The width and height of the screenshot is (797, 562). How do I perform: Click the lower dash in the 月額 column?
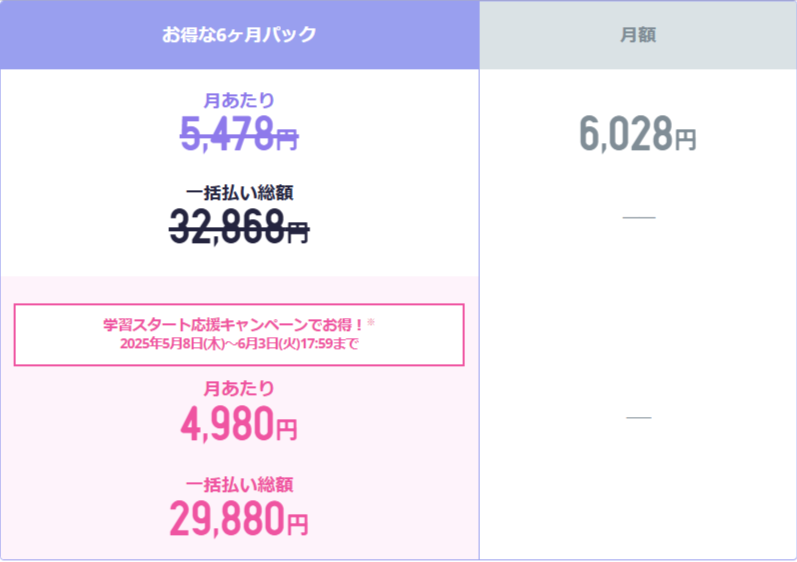pyautogui.click(x=639, y=418)
